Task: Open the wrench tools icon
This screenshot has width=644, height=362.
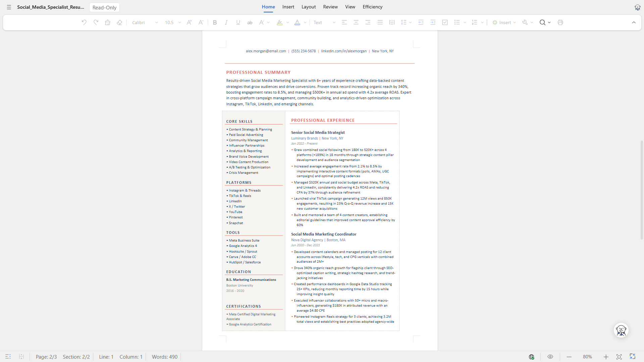Action: (525, 22)
